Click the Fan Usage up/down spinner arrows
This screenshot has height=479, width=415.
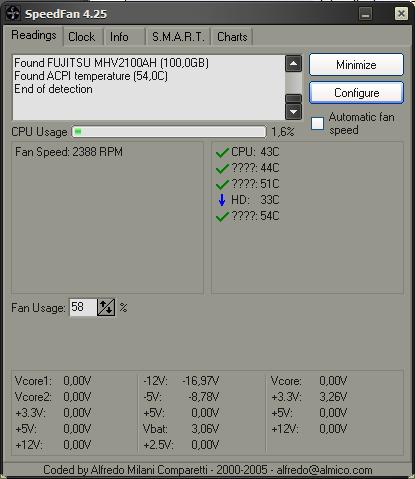click(x=106, y=307)
